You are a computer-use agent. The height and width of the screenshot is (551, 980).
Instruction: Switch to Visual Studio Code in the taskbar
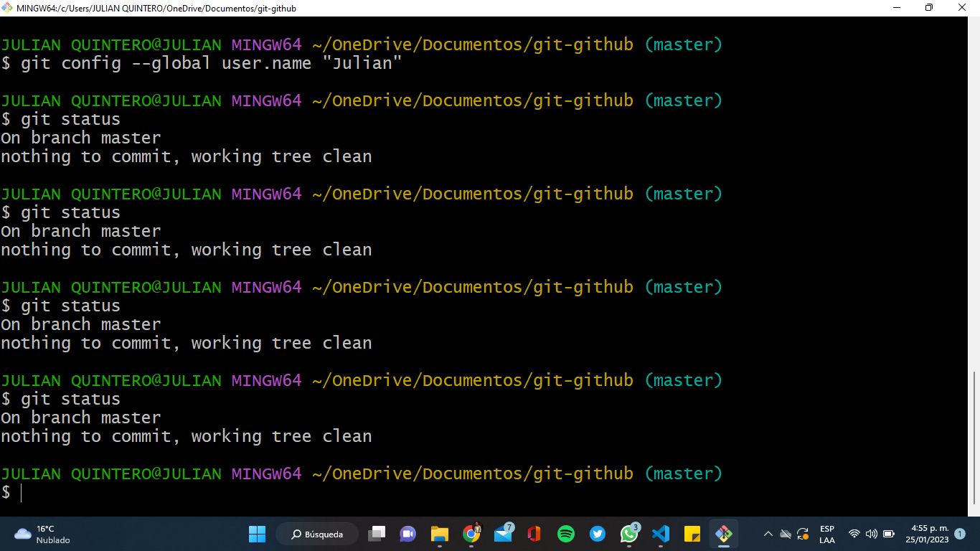(661, 534)
